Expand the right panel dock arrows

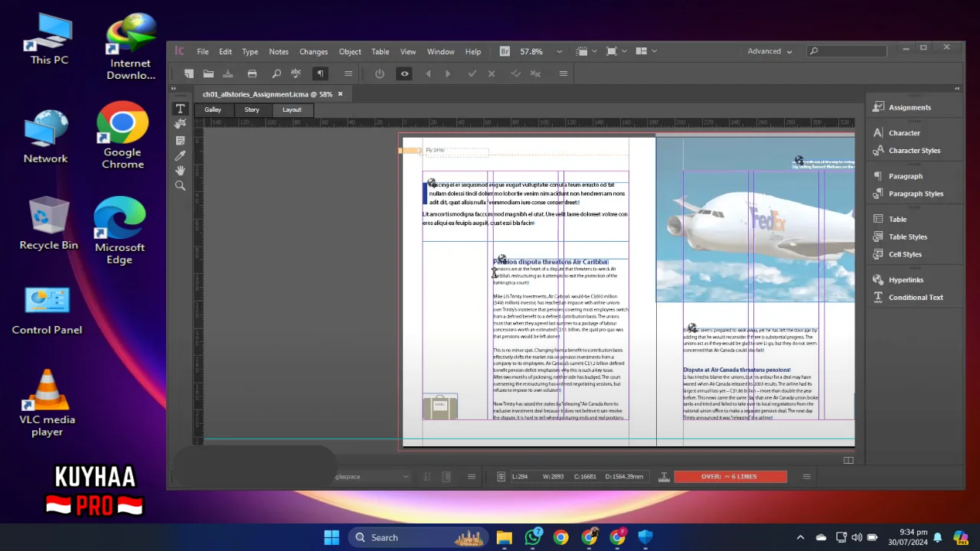[957, 89]
